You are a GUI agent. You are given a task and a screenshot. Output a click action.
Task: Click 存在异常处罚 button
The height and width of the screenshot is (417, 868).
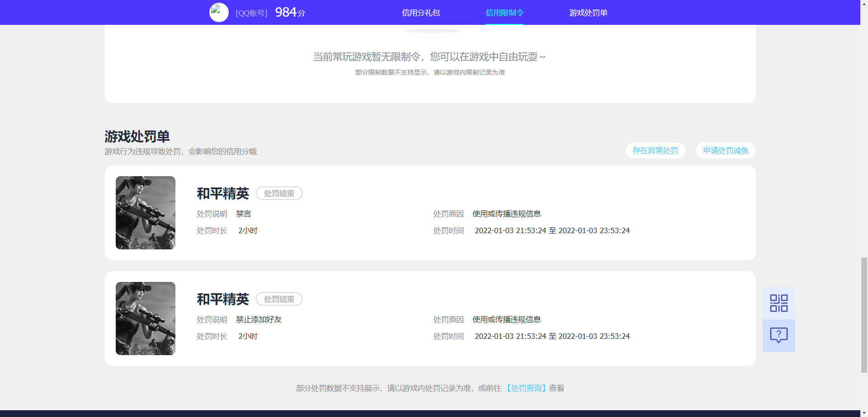coord(655,150)
